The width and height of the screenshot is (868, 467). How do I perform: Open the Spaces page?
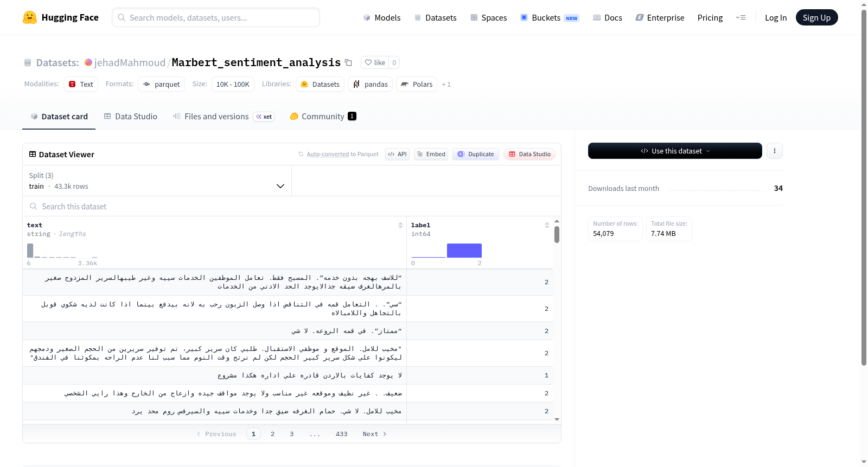tap(488, 17)
